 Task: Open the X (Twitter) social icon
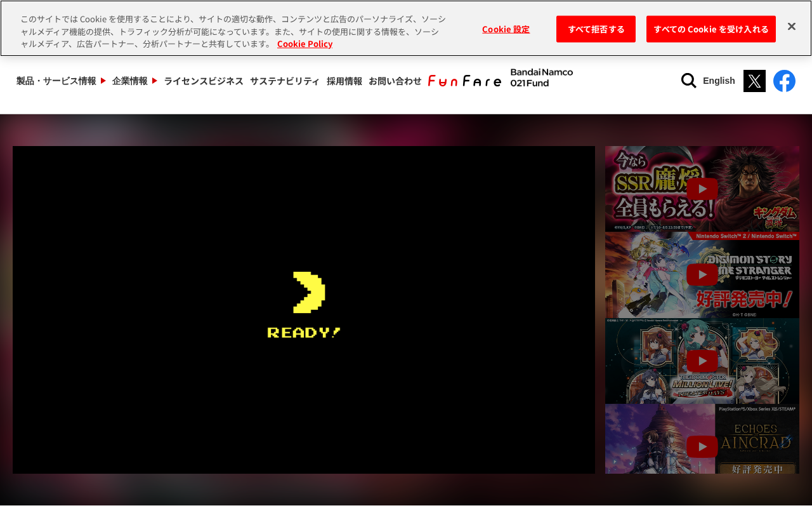754,81
